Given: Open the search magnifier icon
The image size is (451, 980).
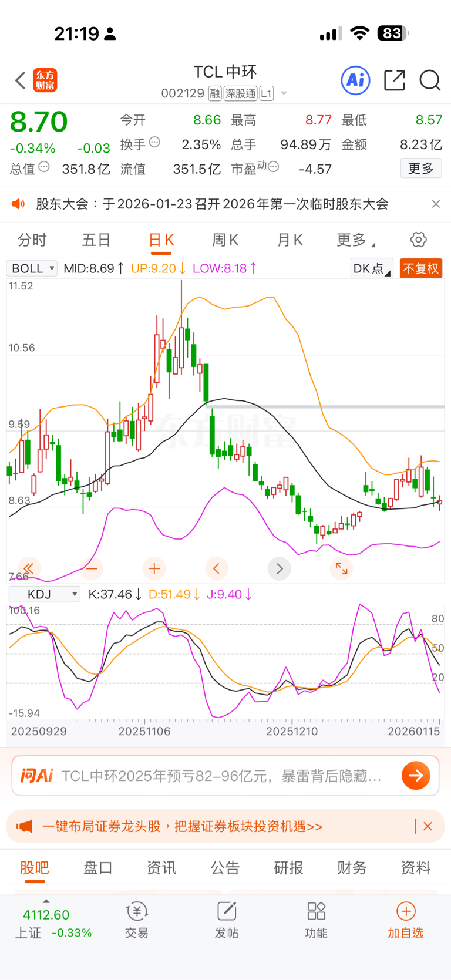Looking at the screenshot, I should pyautogui.click(x=430, y=80).
